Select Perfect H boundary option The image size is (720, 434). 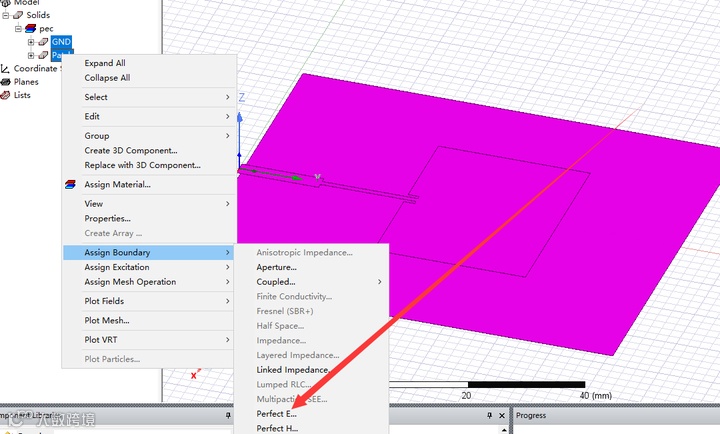tap(277, 428)
